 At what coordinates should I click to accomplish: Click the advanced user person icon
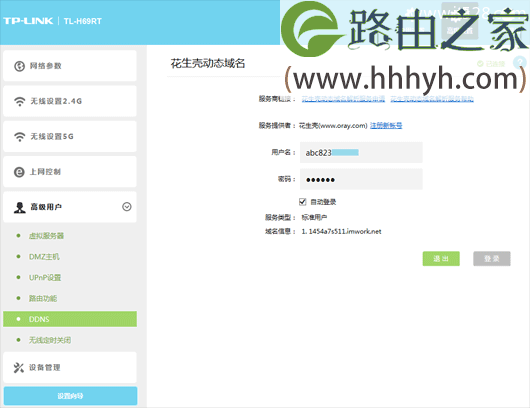20,207
